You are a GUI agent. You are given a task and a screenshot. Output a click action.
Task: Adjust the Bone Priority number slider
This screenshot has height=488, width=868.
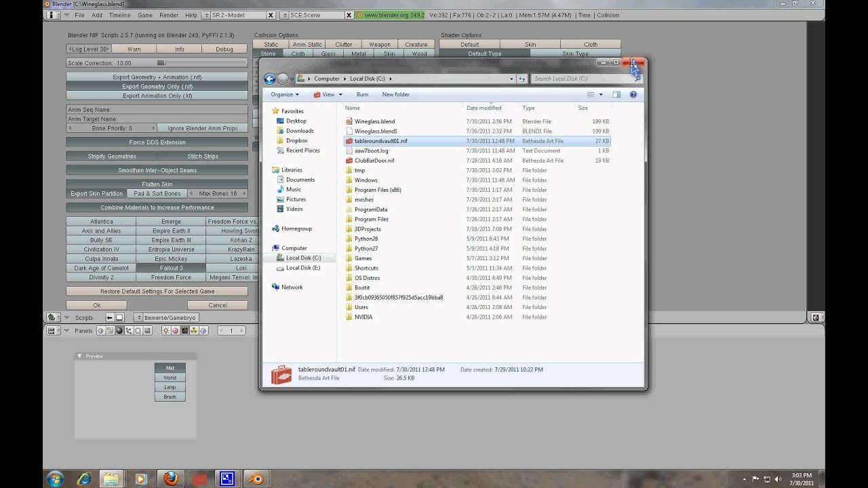pyautogui.click(x=111, y=128)
